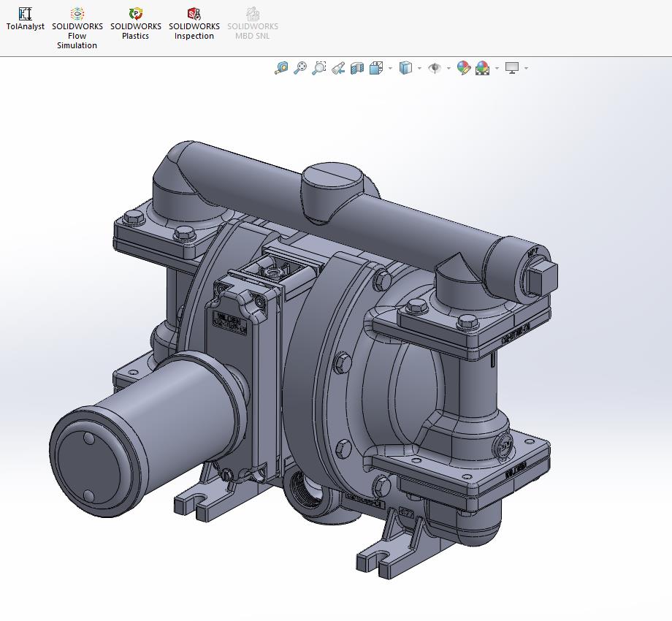672x621 pixels.
Task: Open View Settings monitor icon
Action: [512, 68]
